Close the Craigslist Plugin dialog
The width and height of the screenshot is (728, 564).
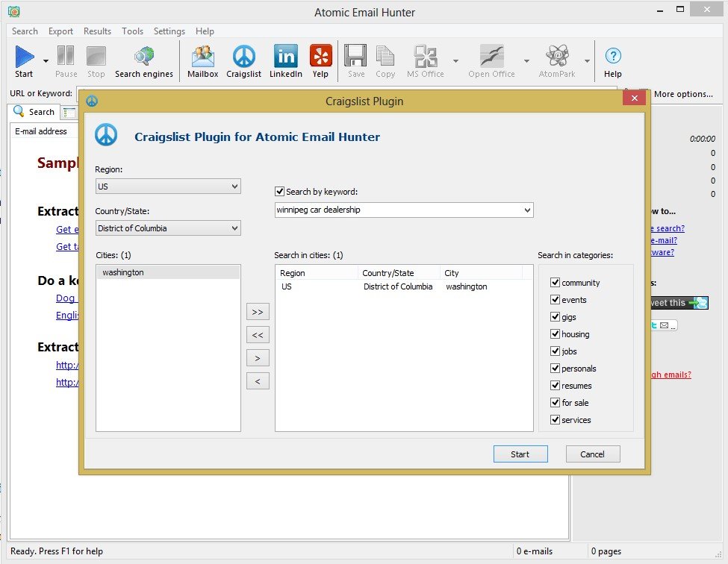[634, 98]
